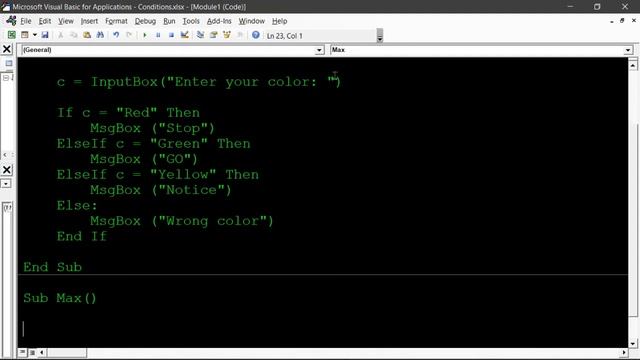Click the If c = "Red" Then line
This screenshot has height=360, width=640.
[128, 113]
